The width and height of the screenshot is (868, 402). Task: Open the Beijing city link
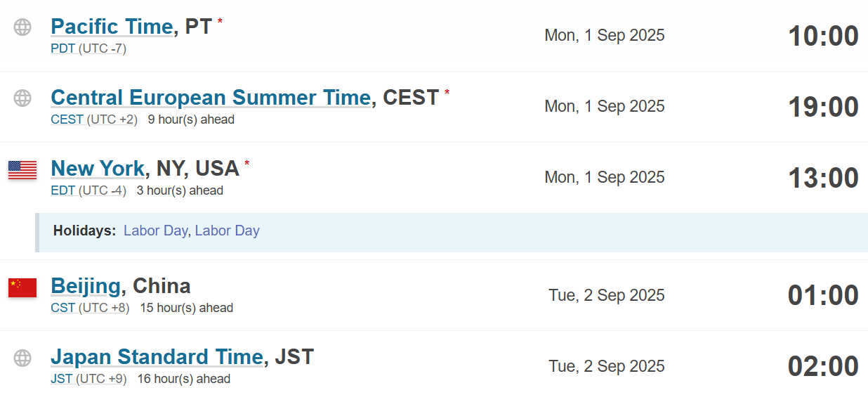tap(86, 287)
